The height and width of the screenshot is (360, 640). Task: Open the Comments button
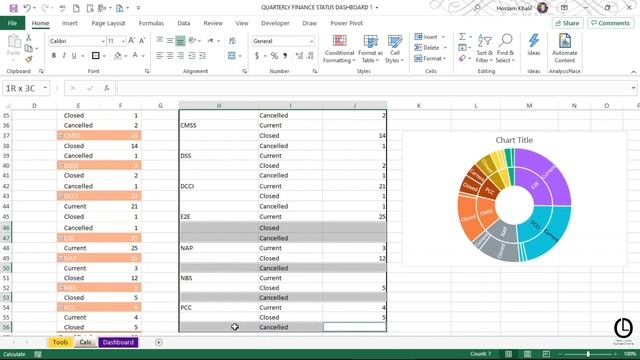click(610, 23)
